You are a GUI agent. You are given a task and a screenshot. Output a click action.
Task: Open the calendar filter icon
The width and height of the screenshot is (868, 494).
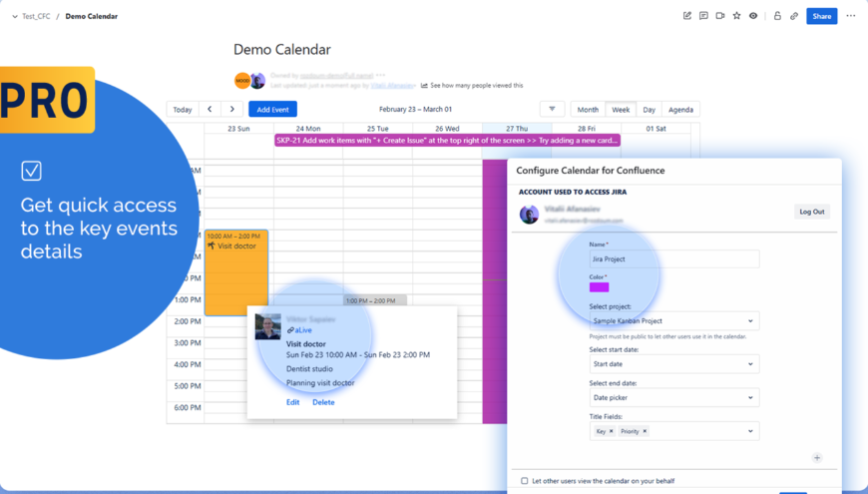tap(552, 109)
